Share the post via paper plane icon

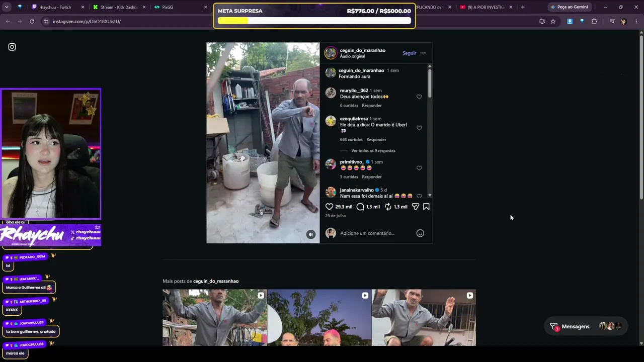(416, 207)
